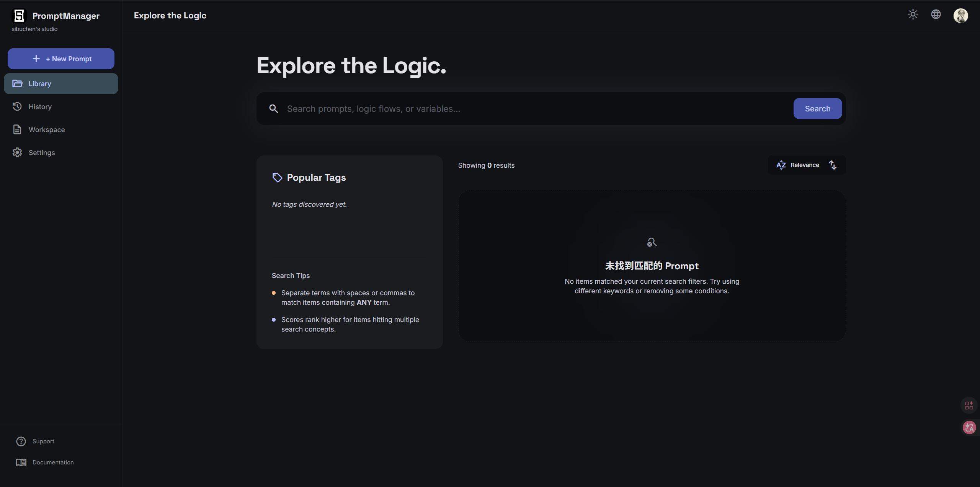This screenshot has height=487, width=980.
Task: Open the Workspace page
Action: tap(46, 129)
